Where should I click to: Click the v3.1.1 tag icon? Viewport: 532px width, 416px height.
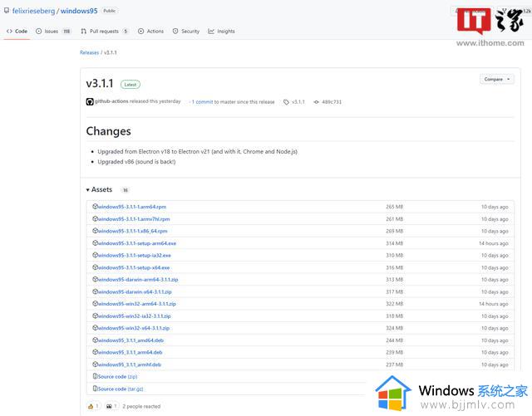[286, 101]
